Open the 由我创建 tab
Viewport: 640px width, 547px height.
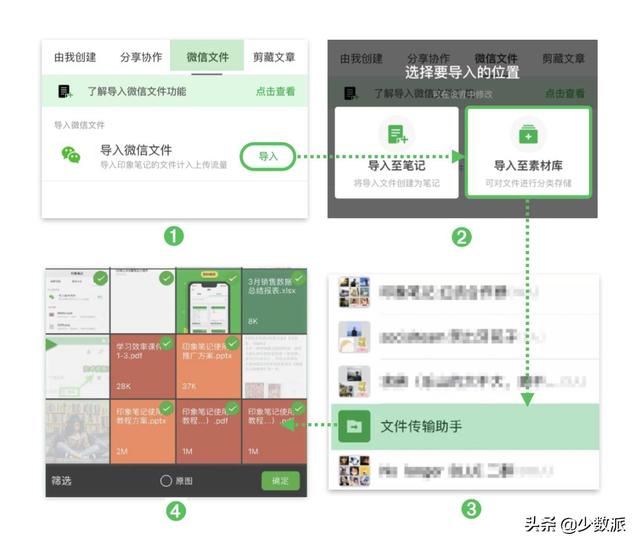75,57
